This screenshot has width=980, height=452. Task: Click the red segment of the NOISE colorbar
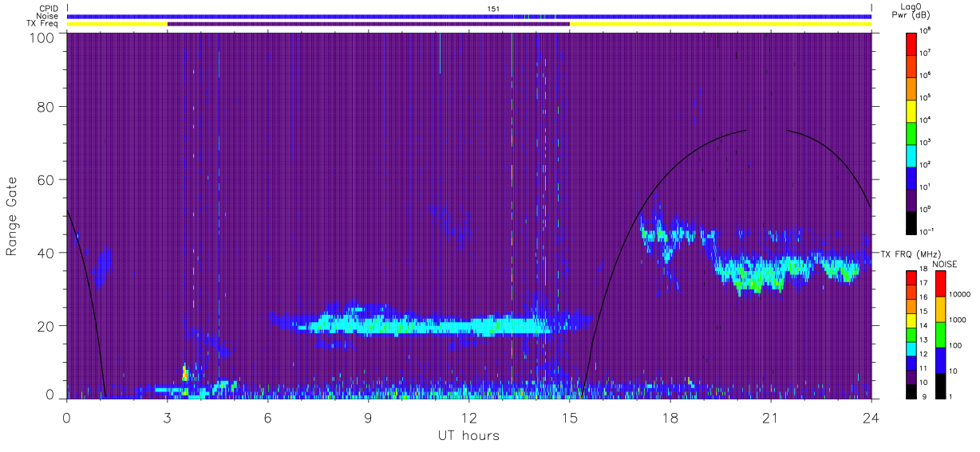pyautogui.click(x=940, y=284)
